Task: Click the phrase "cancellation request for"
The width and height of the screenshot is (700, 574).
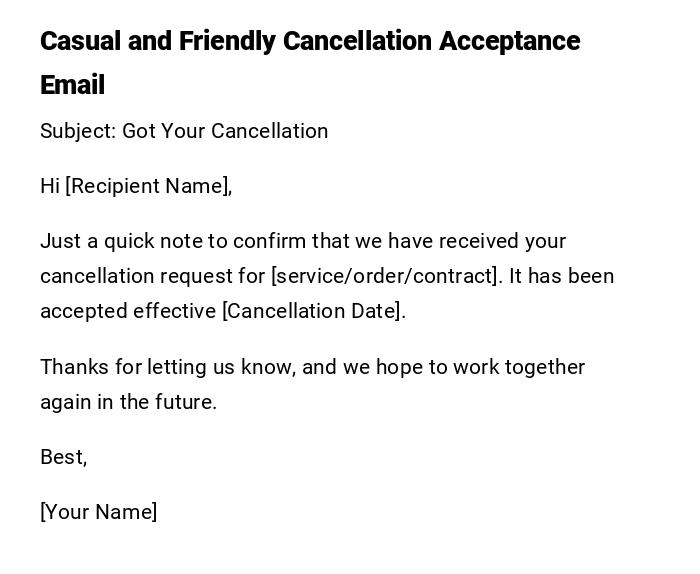Action: click(x=152, y=276)
